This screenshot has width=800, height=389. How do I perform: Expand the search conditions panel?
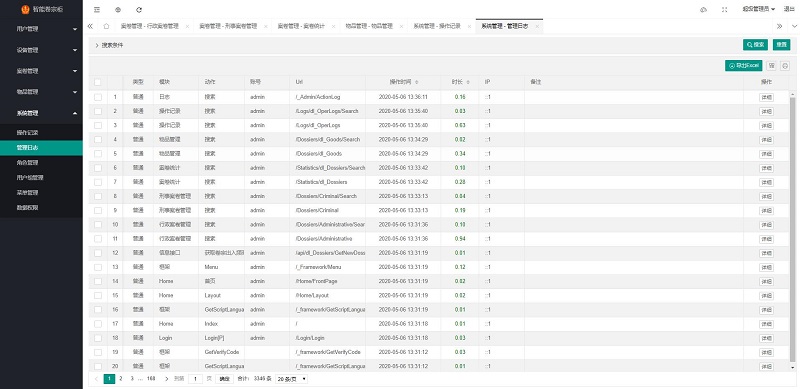[109, 45]
